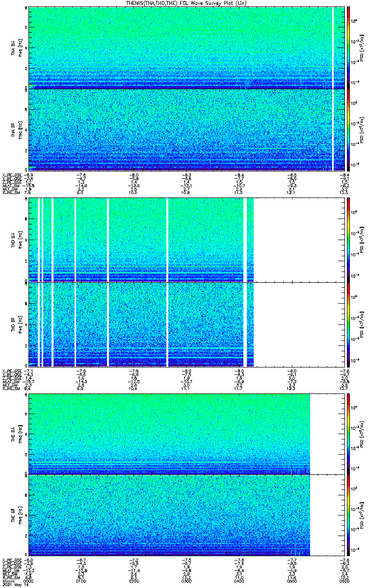Screen dimensions: 368x588
Task: Click the PSD units label of THD B∥ color bar
Action: coord(362,324)
